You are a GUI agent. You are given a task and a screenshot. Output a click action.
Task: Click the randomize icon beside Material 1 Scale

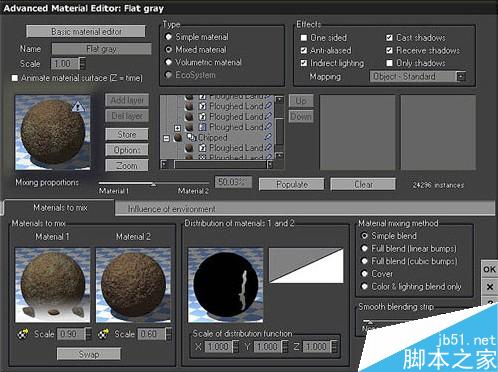23,334
